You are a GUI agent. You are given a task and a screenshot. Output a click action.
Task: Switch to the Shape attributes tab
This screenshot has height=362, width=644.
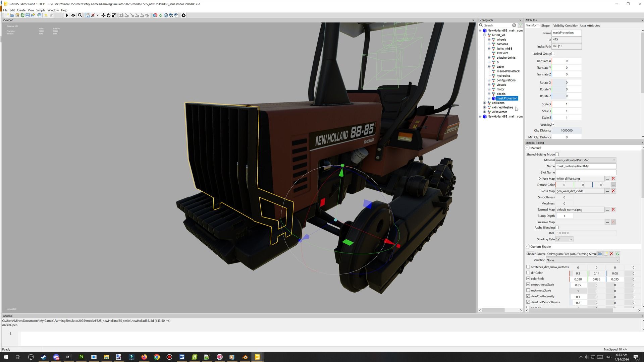click(545, 25)
